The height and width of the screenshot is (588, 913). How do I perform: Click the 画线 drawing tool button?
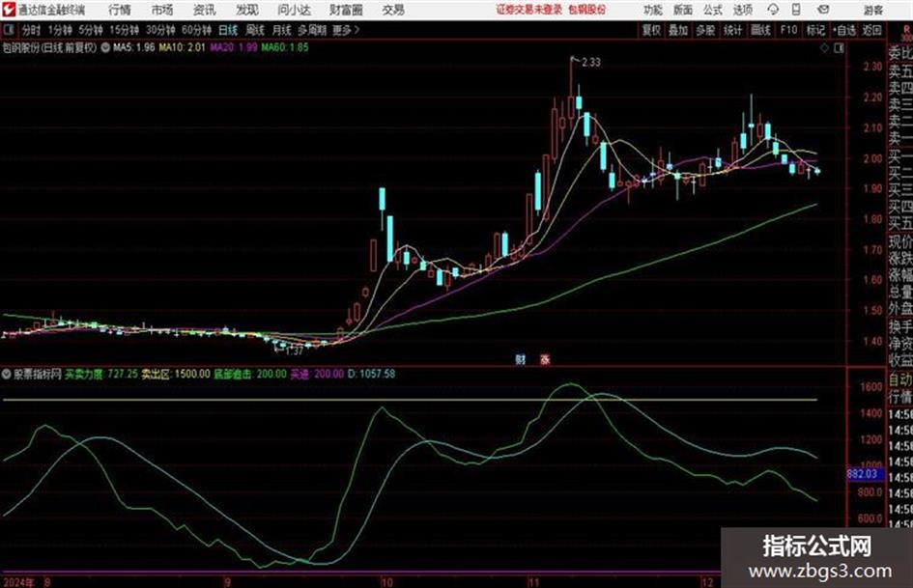(x=760, y=30)
